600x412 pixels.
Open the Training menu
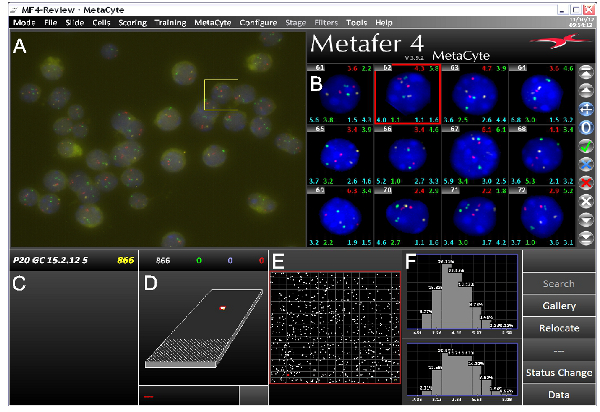[x=170, y=22]
